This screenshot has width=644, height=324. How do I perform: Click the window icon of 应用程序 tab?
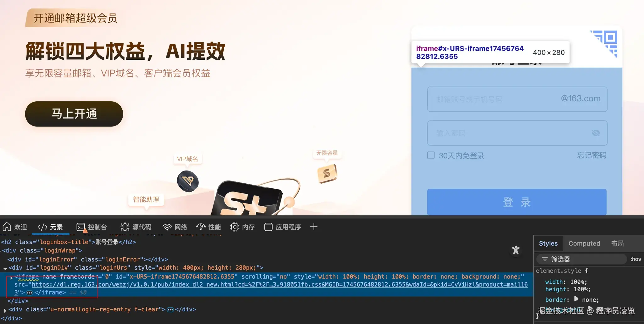coord(268,227)
